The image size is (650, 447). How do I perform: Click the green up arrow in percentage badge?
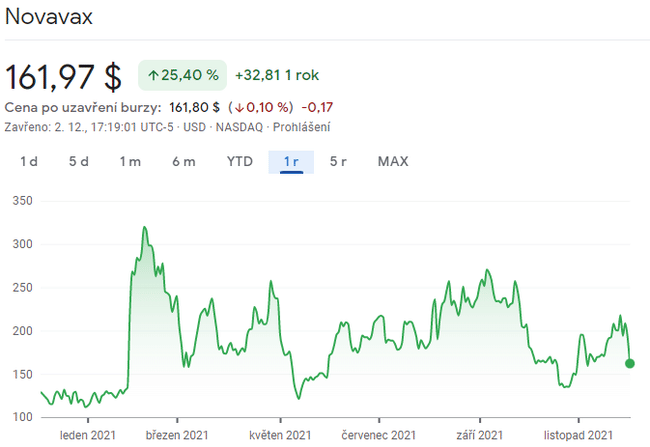pos(153,75)
